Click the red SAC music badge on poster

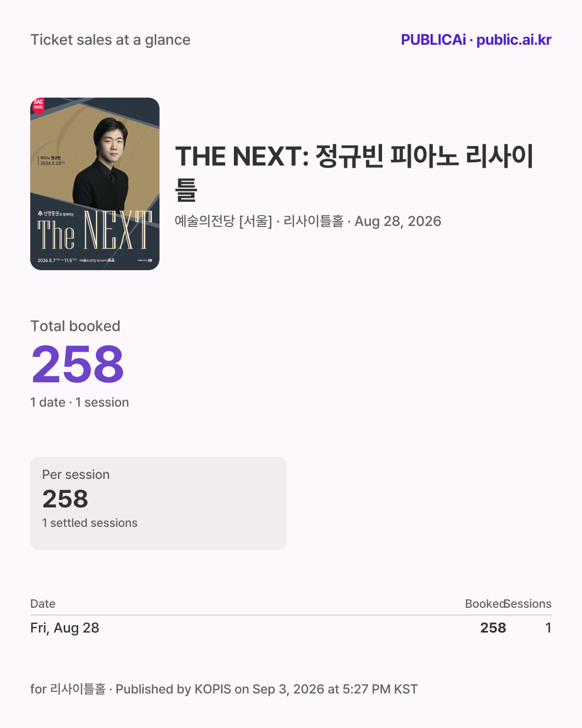click(38, 105)
